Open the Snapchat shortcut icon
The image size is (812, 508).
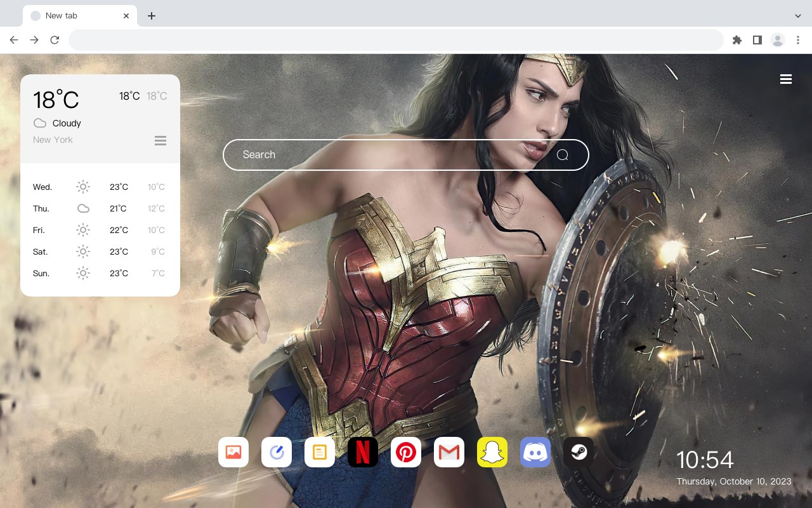492,452
